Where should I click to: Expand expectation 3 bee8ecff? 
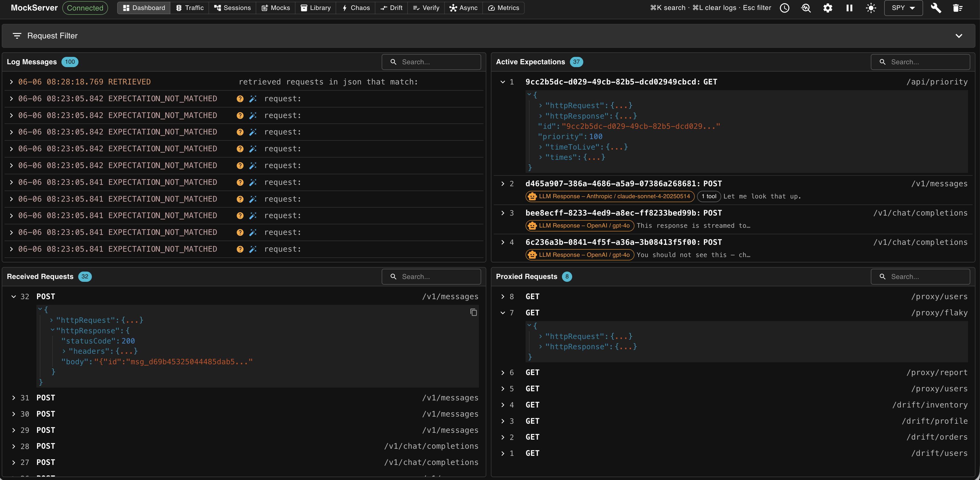tap(503, 213)
